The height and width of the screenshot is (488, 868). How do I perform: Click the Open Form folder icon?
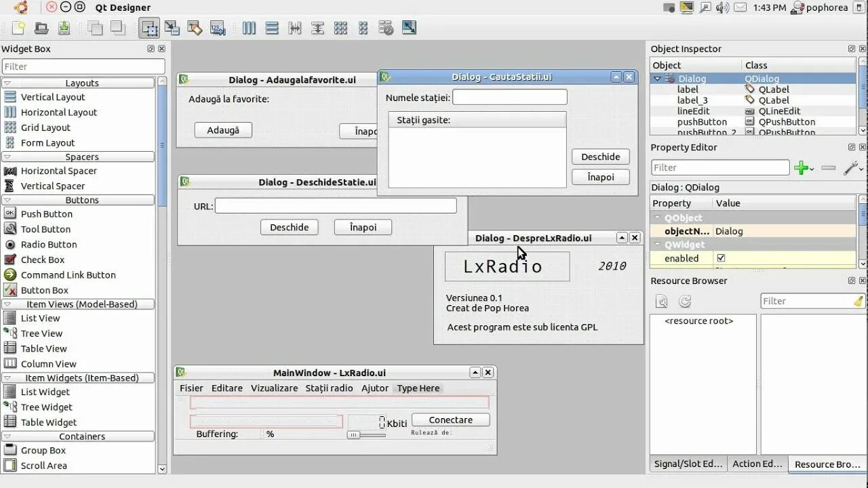pyautogui.click(x=41, y=28)
